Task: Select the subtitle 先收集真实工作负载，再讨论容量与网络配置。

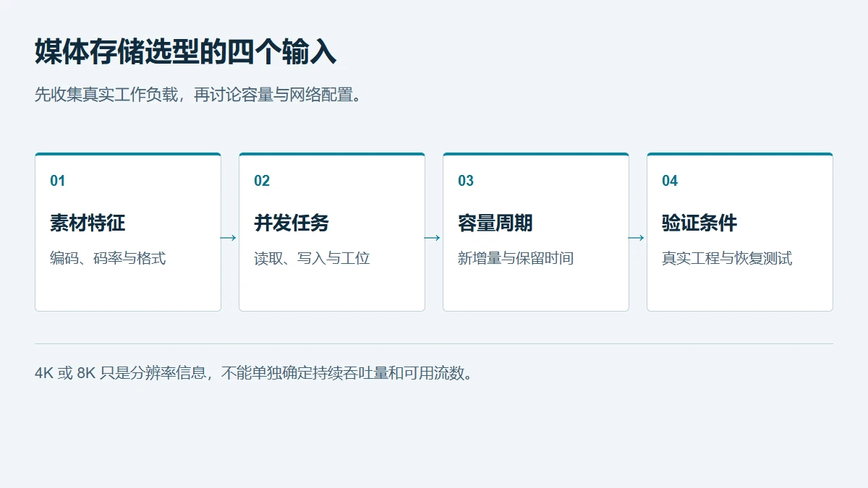Action: point(197,95)
